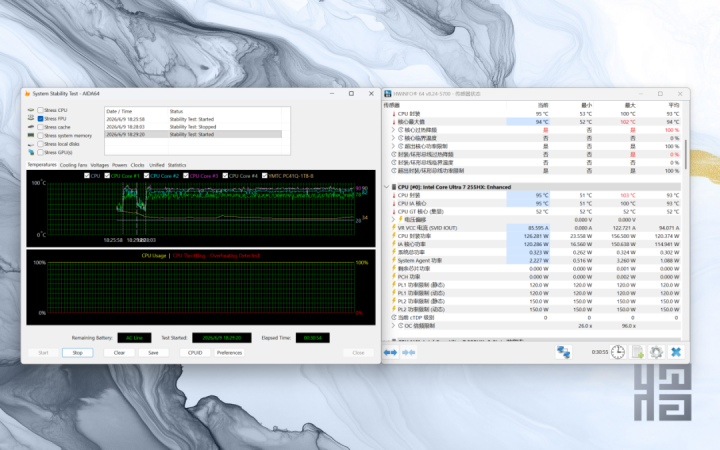Click the Stop button
The image size is (720, 450).
pos(78,353)
